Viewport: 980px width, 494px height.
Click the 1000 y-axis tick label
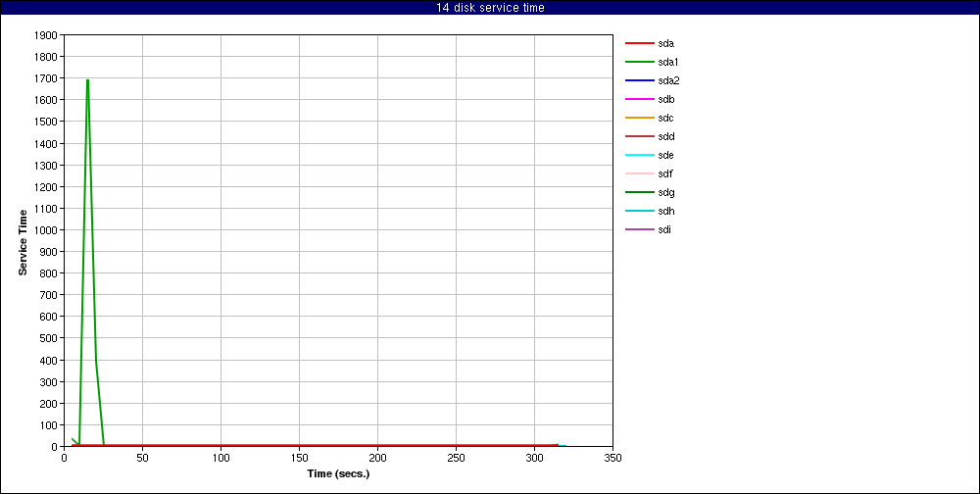[48, 230]
